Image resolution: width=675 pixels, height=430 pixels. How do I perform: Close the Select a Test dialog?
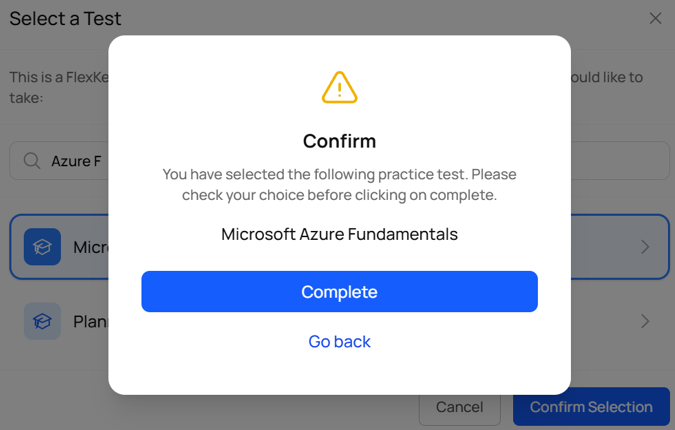(655, 18)
